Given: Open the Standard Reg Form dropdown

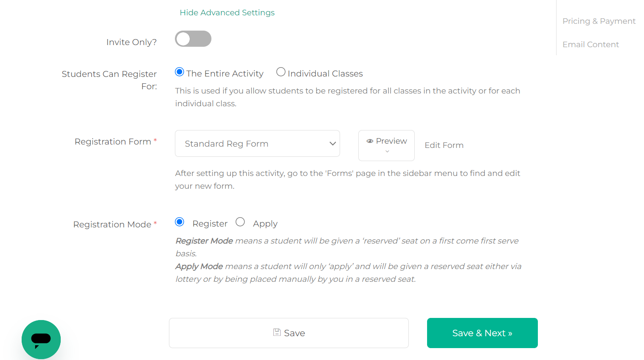Looking at the screenshot, I should coord(257,144).
